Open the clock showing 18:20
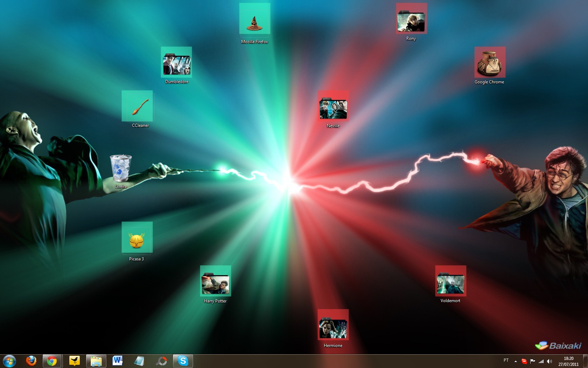 pos(568,361)
